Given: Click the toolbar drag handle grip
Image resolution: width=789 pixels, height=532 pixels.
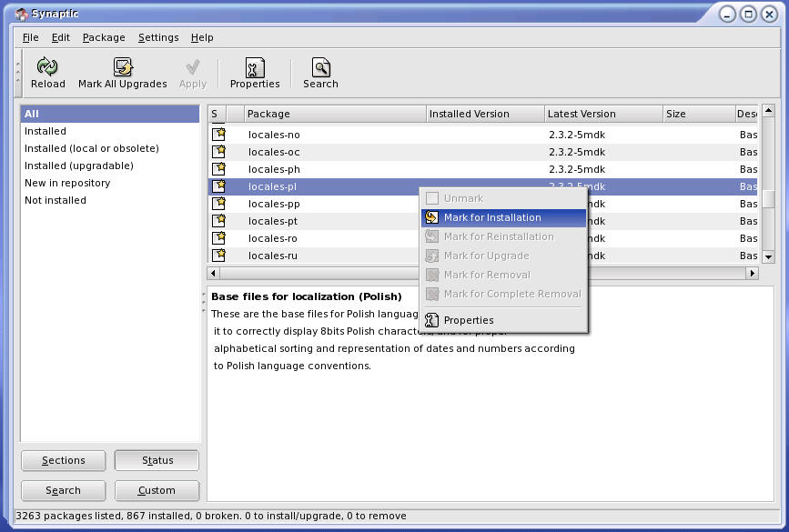Looking at the screenshot, I should click(x=18, y=73).
